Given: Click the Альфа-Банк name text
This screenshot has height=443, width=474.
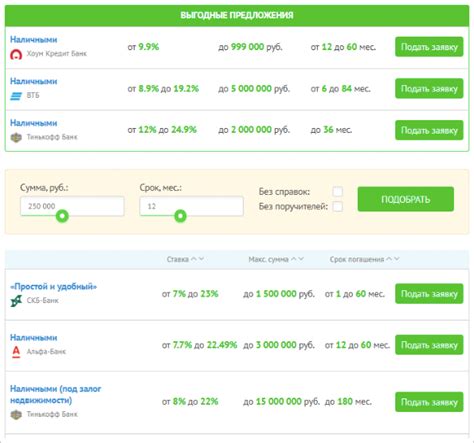Looking at the screenshot, I should click(46, 352).
